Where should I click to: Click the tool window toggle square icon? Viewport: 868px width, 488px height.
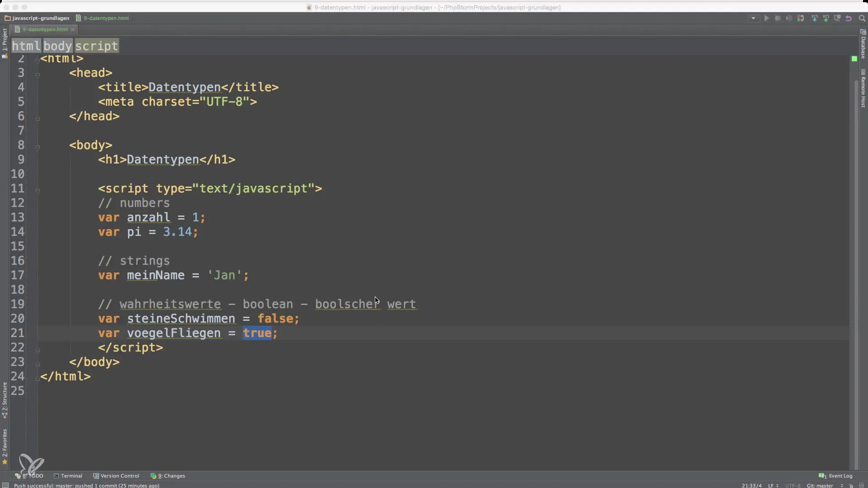click(x=5, y=485)
